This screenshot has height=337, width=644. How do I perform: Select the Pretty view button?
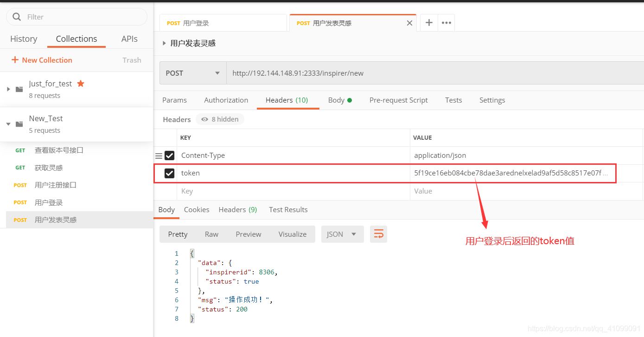pos(178,234)
